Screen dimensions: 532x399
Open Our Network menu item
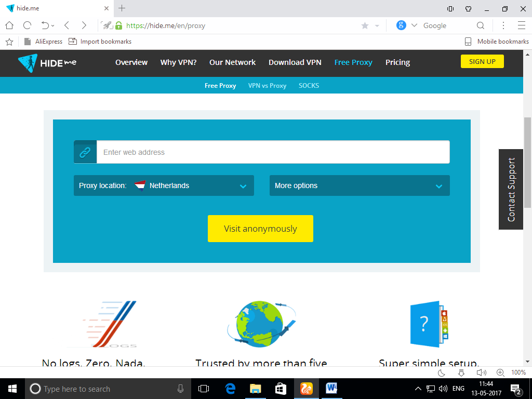(232, 62)
